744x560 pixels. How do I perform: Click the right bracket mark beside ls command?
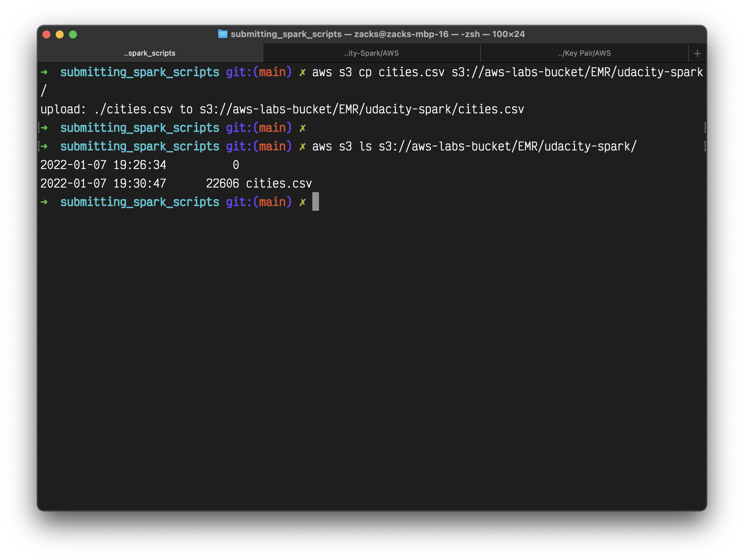704,146
